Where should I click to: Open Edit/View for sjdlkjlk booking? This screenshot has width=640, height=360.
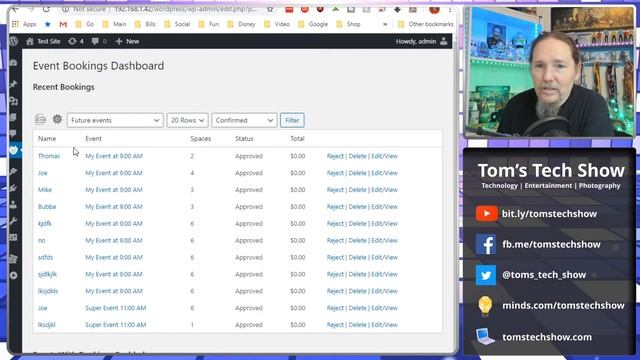pyautogui.click(x=384, y=274)
